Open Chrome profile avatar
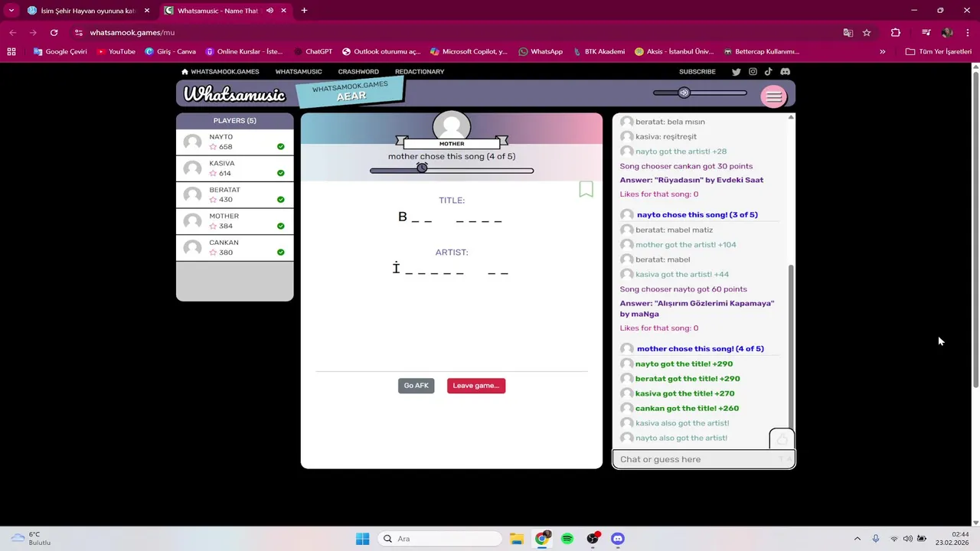This screenshot has height=551, width=980. click(x=947, y=33)
